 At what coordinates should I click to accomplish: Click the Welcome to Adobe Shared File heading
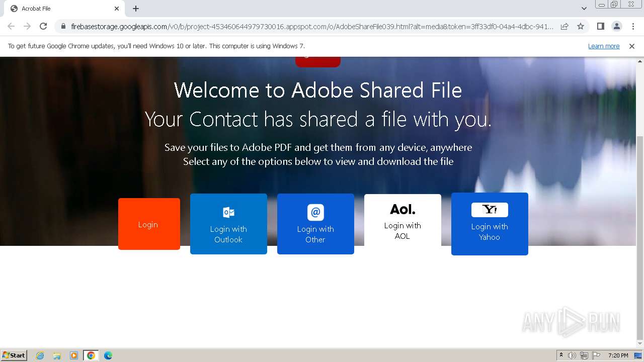coord(318,90)
